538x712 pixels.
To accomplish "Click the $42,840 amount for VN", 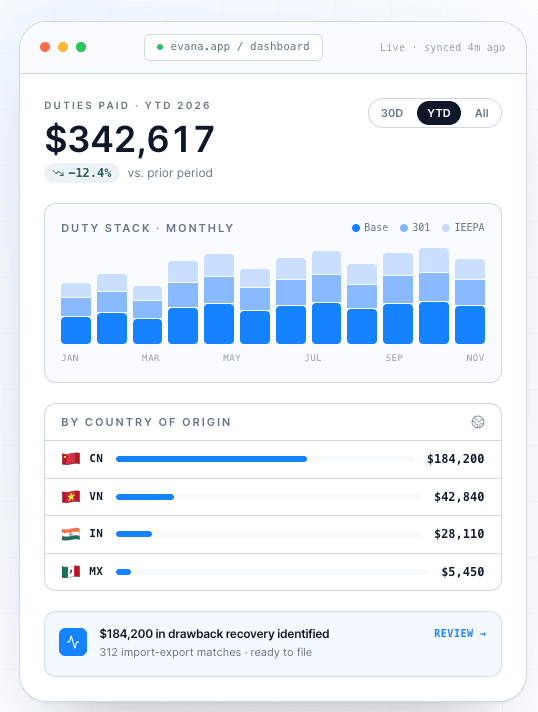I will [x=459, y=497].
